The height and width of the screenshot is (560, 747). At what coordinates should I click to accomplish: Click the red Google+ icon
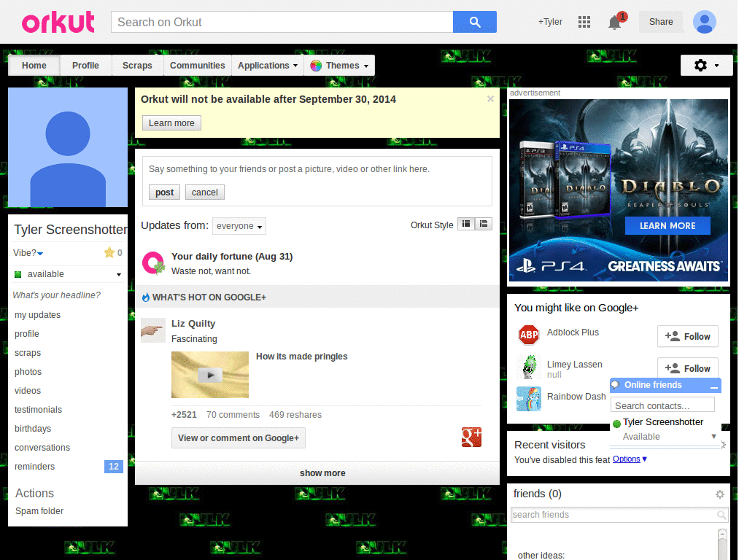(x=471, y=437)
